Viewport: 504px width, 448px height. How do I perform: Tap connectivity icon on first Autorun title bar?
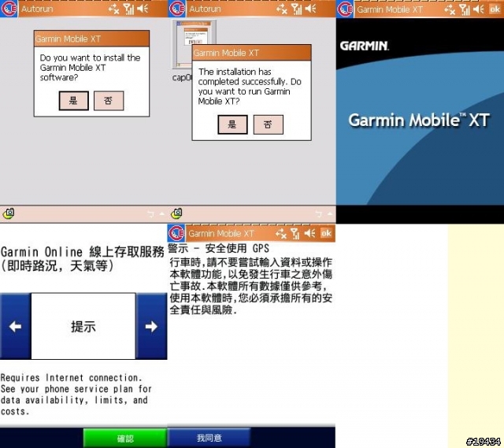(x=113, y=9)
